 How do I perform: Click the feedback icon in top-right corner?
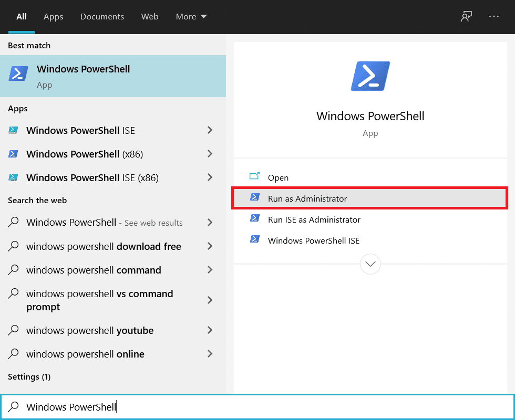(466, 16)
